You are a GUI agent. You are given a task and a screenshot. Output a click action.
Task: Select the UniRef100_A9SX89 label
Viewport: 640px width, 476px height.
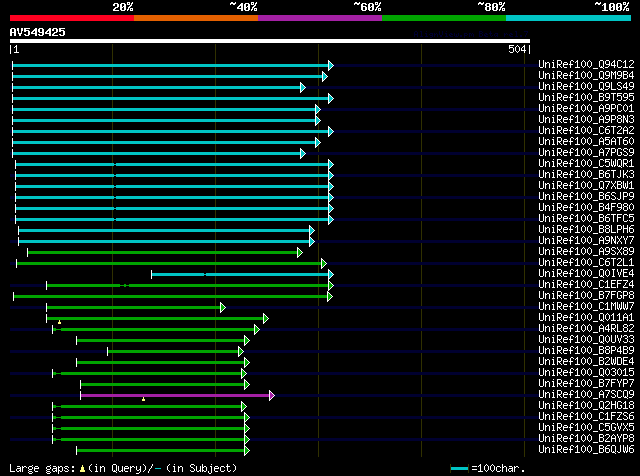click(586, 252)
